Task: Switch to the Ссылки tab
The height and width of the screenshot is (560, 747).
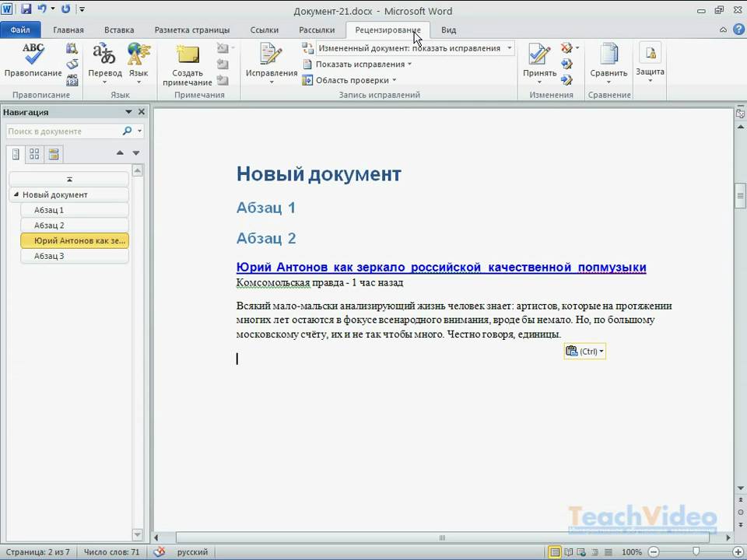Action: pos(265,30)
